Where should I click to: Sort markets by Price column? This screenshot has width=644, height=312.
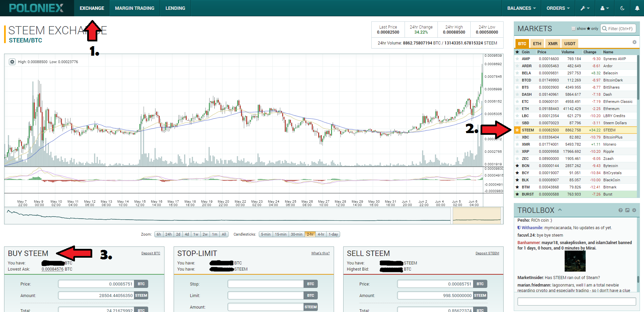[542, 52]
